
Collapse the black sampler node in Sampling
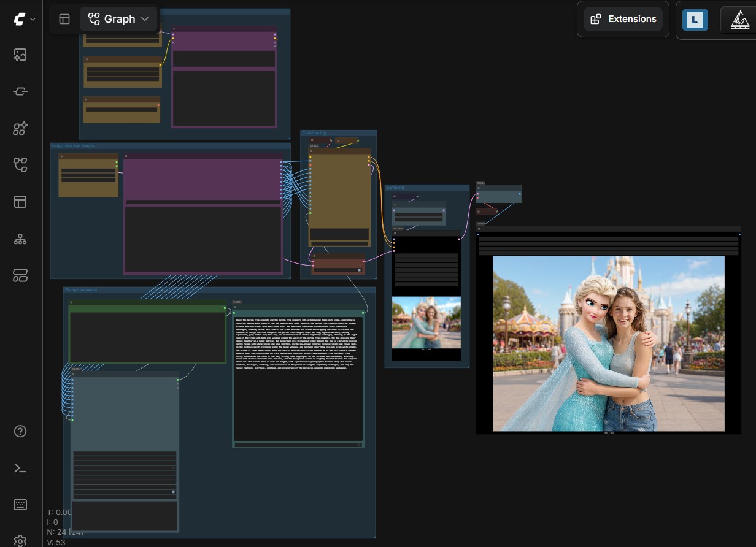click(395, 233)
